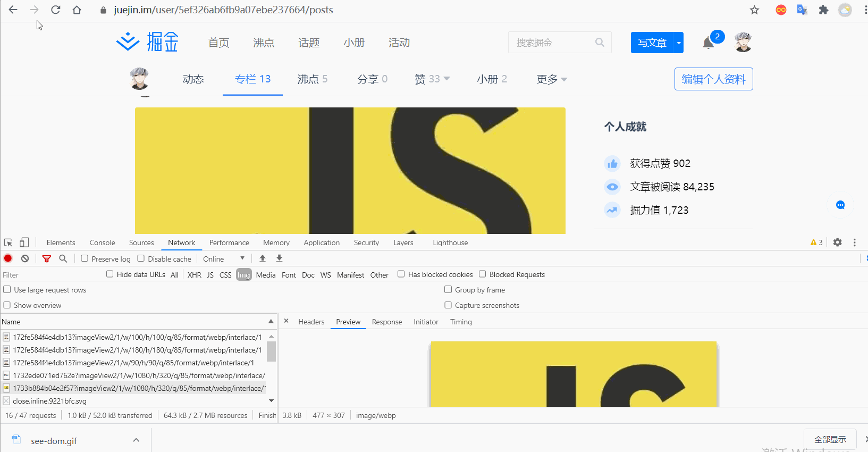The height and width of the screenshot is (452, 868).
Task: Enable Capture screenshots
Action: pos(448,305)
